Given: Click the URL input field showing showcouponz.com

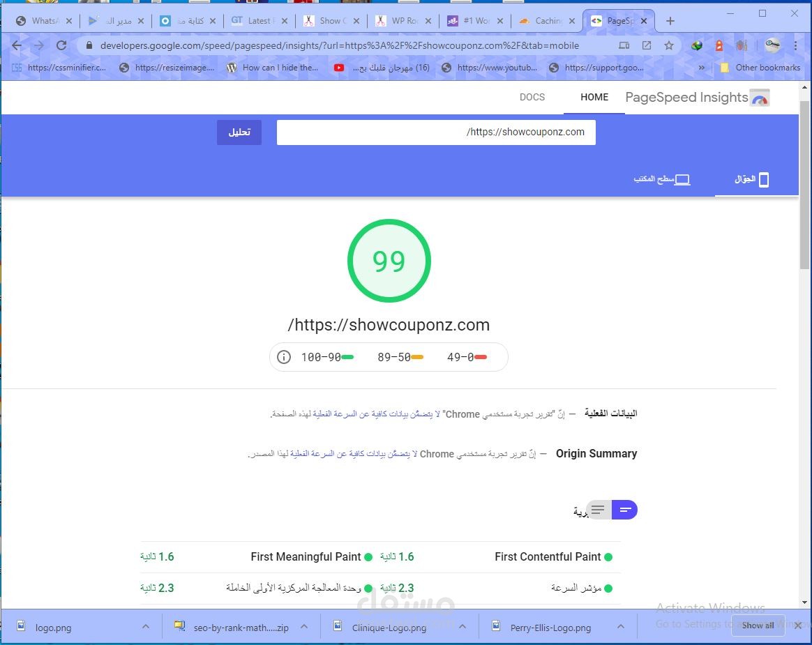Looking at the screenshot, I should tap(436, 132).
